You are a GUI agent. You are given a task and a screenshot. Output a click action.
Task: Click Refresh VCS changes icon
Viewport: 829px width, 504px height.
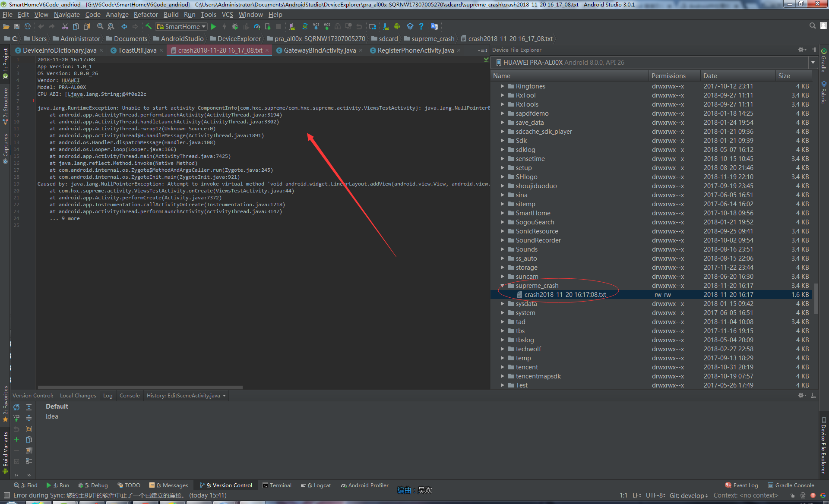[16, 407]
